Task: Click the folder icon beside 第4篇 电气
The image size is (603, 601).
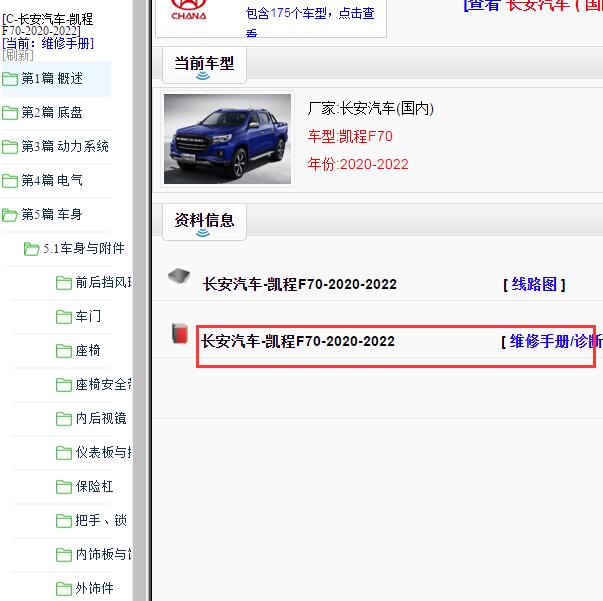Action: 10,181
